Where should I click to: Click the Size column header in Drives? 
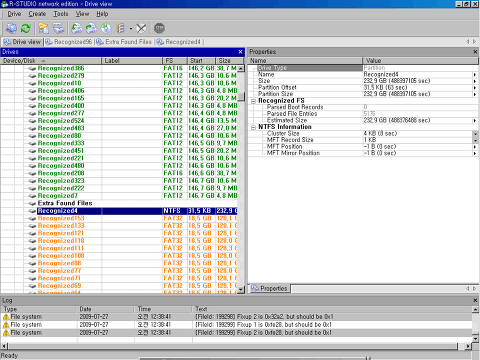point(230,61)
